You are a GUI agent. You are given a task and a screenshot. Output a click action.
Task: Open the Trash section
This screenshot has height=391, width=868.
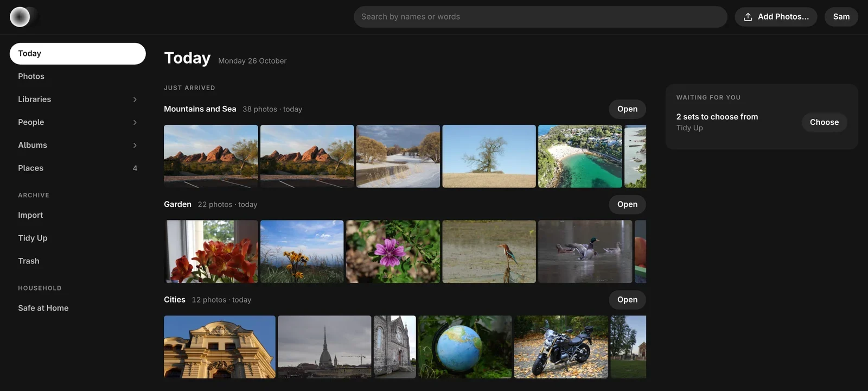click(78, 261)
